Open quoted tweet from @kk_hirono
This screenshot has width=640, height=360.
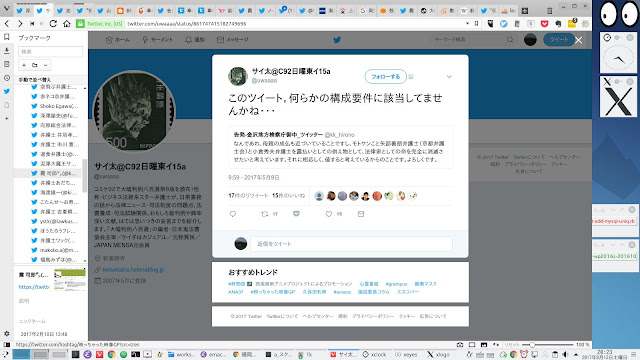tap(340, 147)
